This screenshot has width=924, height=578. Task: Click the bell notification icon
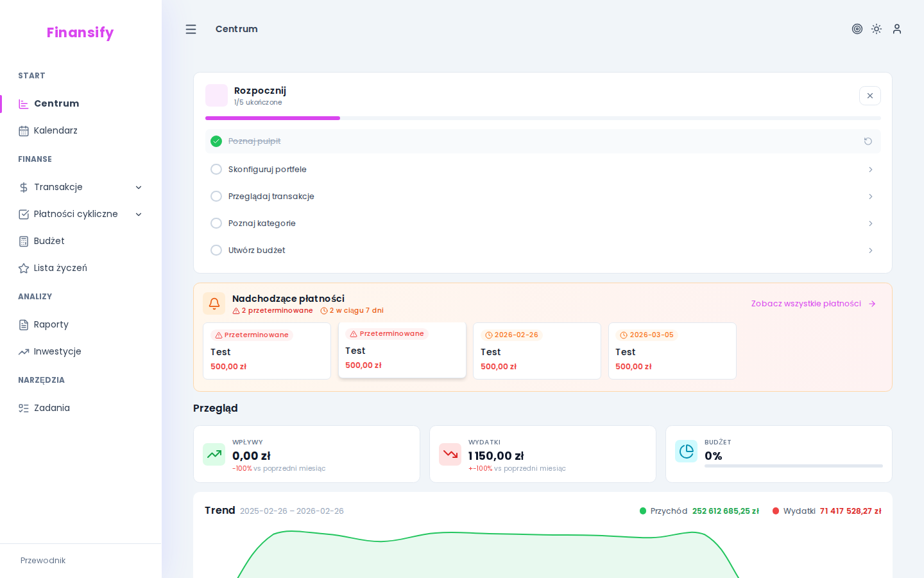click(214, 304)
